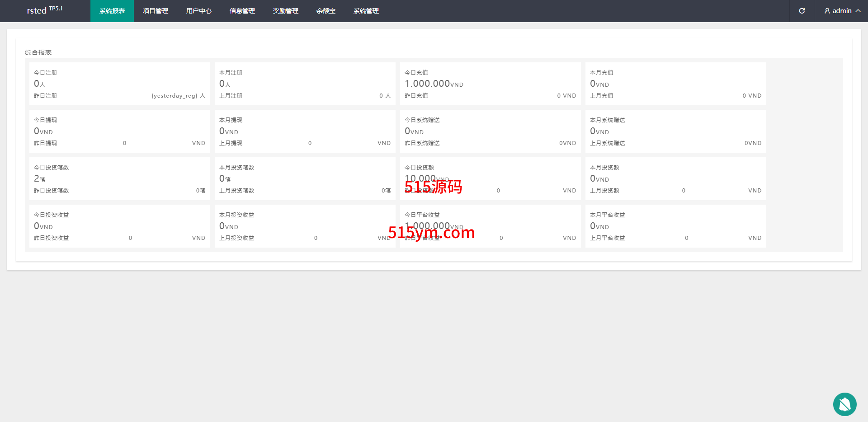
Task: Open the 余额宝 menu
Action: 326,11
